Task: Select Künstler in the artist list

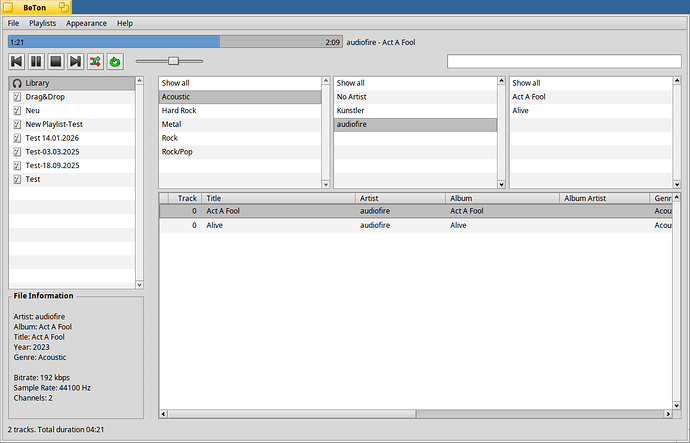Action: pos(351,110)
